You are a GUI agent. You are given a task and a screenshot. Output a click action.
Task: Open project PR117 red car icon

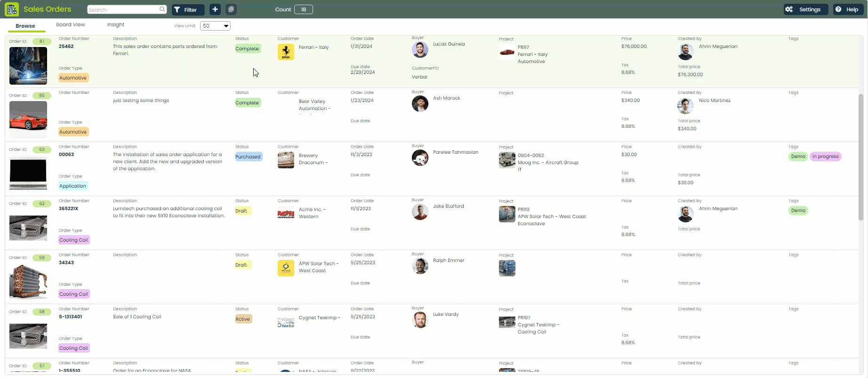point(507,52)
